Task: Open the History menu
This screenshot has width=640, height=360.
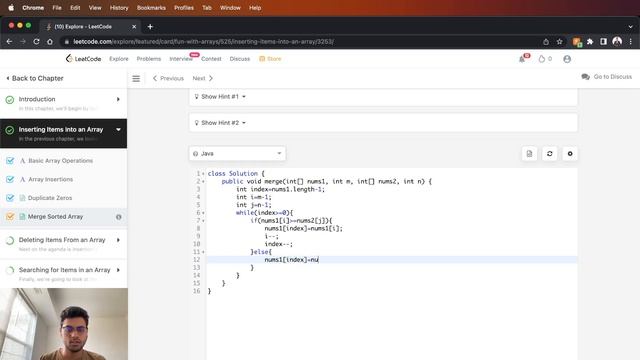Action: coord(119,8)
